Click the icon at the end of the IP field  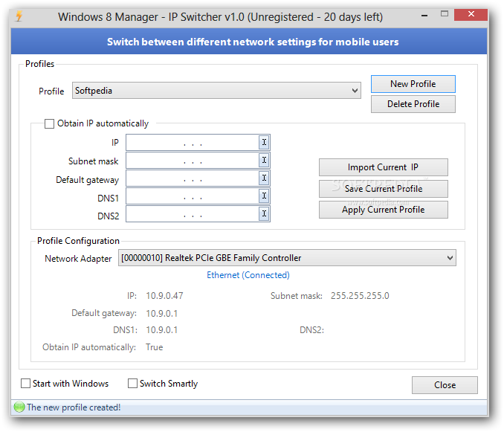pyautogui.click(x=264, y=143)
